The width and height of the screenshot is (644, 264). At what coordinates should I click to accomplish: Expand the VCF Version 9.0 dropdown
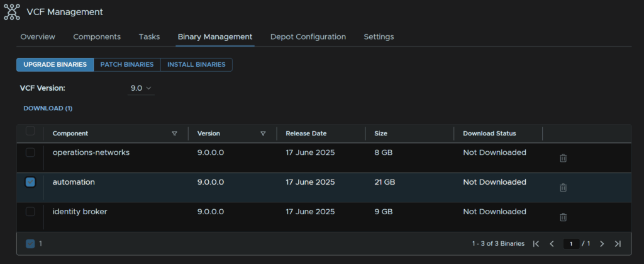point(141,88)
